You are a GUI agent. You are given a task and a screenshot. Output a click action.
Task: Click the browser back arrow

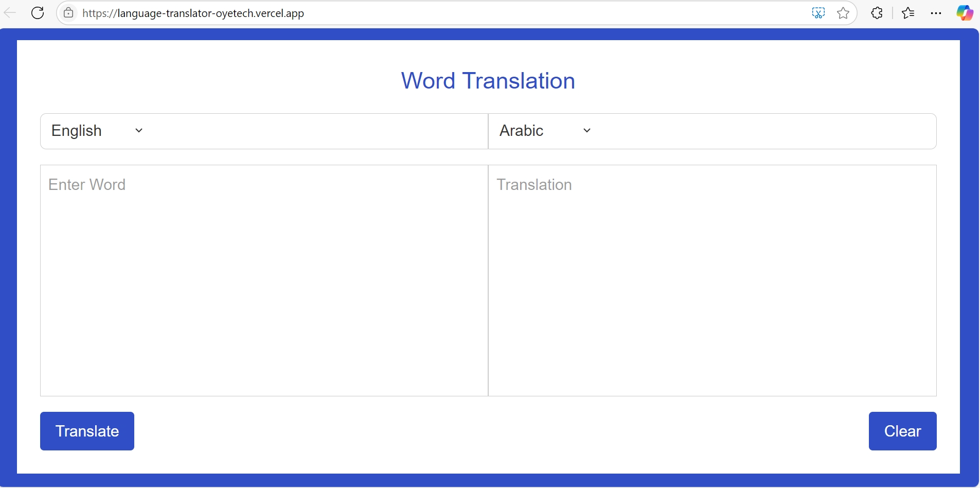click(x=10, y=13)
